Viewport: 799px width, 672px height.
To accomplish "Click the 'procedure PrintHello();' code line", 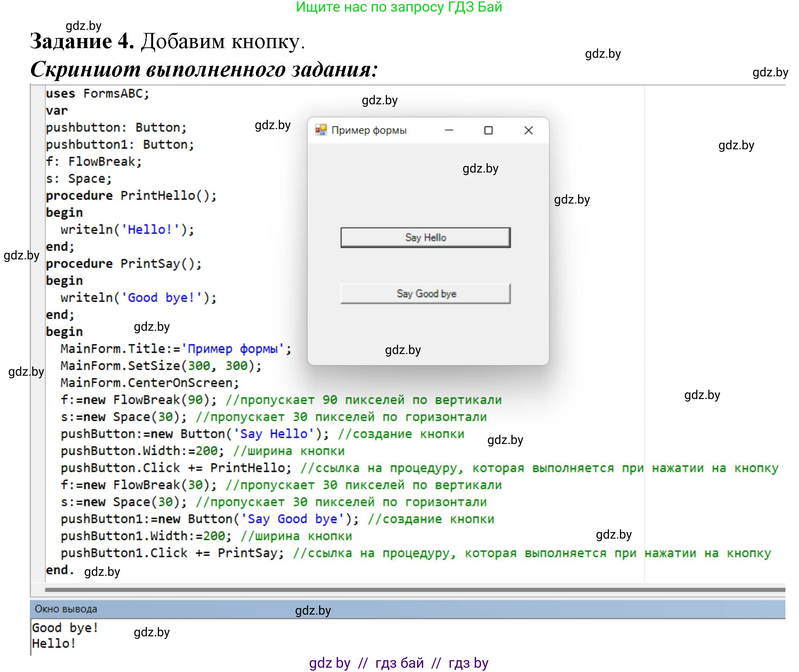I will coord(131,195).
